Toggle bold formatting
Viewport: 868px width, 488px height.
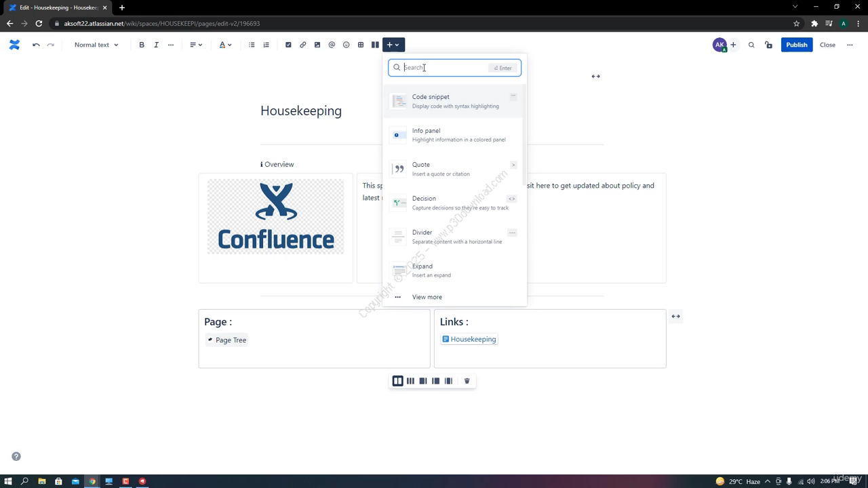click(142, 45)
